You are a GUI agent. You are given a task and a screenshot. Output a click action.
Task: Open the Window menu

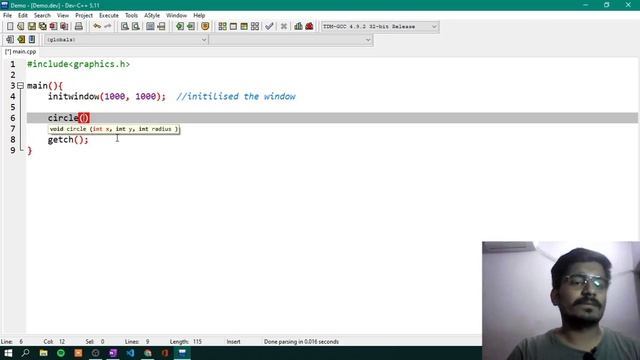point(176,15)
